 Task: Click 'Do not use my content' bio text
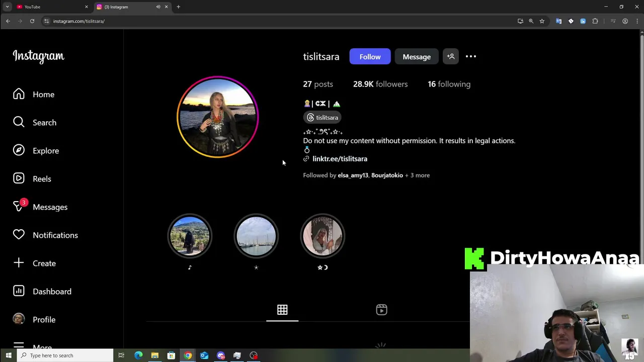[x=409, y=141]
